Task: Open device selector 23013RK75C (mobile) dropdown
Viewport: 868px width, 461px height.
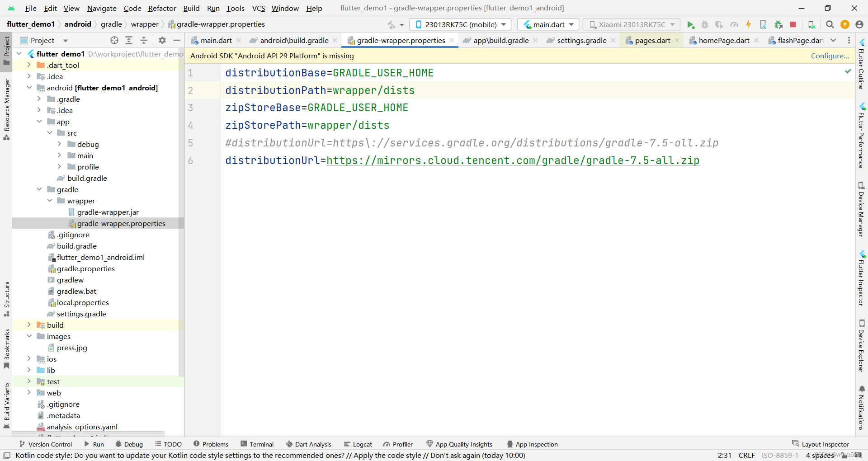Action: click(460, 24)
